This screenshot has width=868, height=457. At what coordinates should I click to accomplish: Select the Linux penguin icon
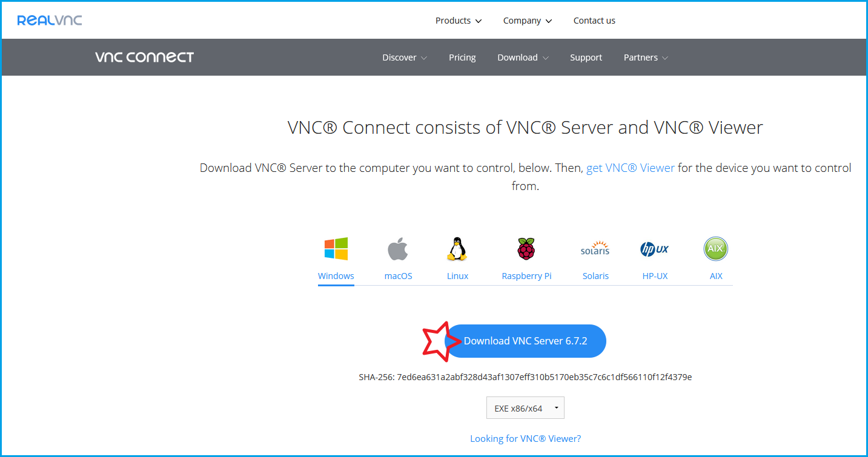457,249
